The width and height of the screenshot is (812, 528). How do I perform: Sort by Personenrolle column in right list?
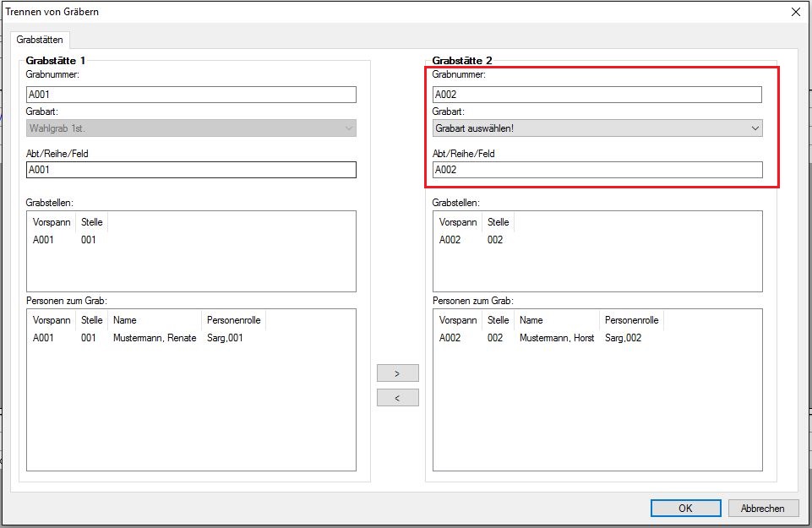click(x=630, y=321)
